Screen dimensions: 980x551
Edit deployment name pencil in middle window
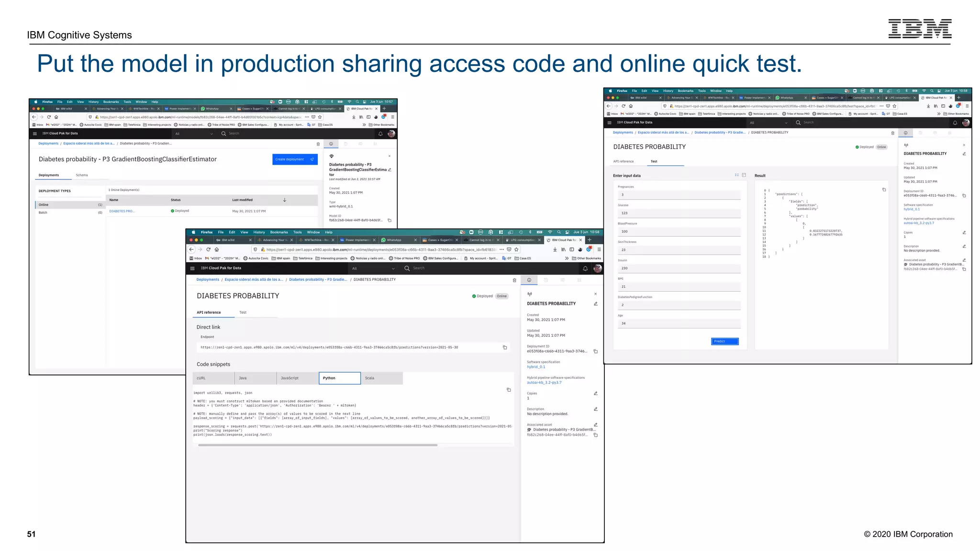(x=596, y=304)
